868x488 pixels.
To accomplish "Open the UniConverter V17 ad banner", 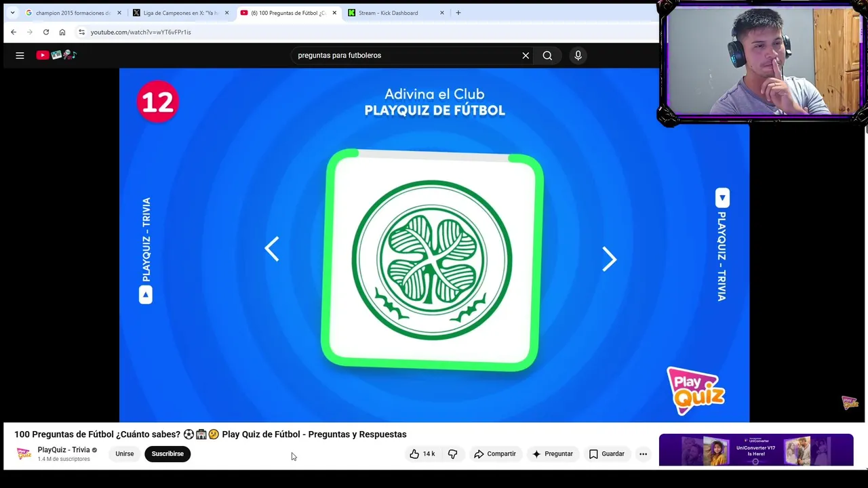I will tap(756, 450).
